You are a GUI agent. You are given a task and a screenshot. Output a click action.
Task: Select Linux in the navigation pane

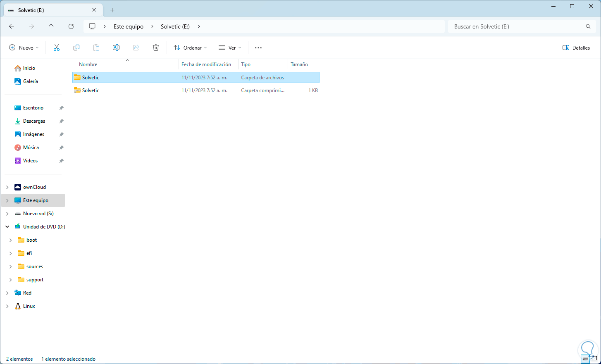click(29, 306)
